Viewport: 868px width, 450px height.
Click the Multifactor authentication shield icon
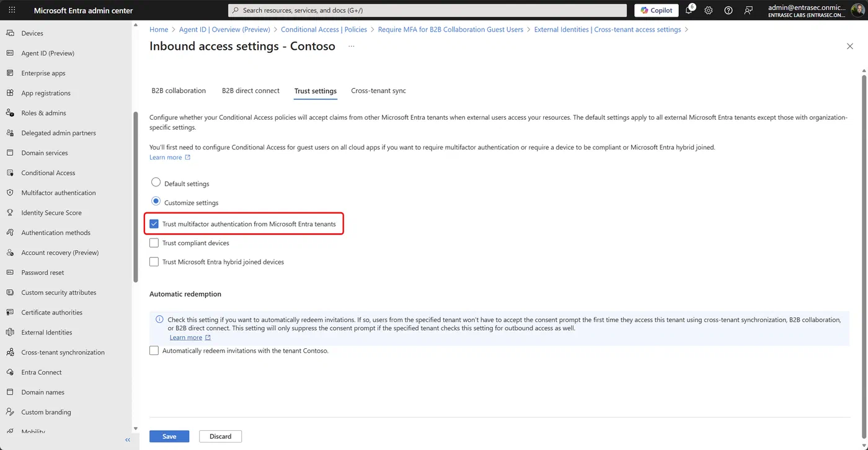[x=10, y=192]
